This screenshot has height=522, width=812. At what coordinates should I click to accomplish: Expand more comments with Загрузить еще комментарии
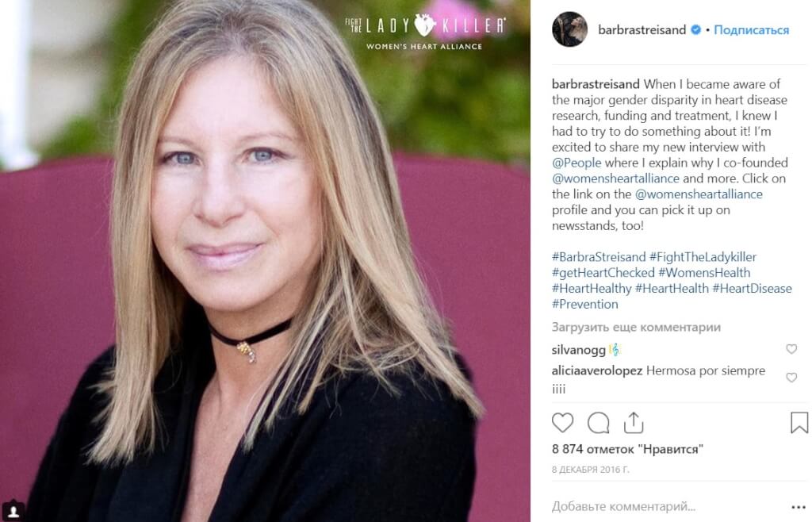click(x=636, y=328)
